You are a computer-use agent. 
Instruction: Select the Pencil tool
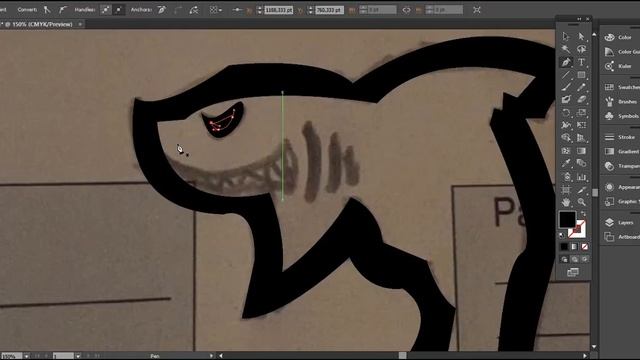(581, 87)
